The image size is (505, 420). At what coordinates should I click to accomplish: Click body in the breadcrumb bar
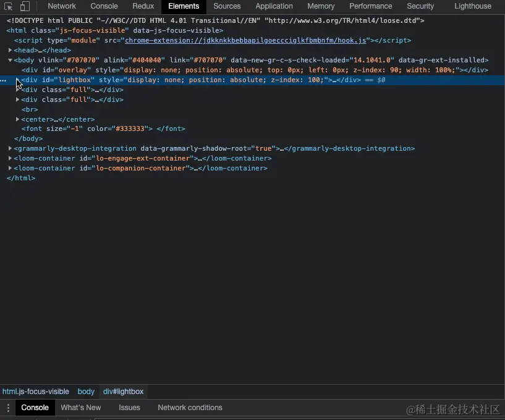pyautogui.click(x=86, y=392)
